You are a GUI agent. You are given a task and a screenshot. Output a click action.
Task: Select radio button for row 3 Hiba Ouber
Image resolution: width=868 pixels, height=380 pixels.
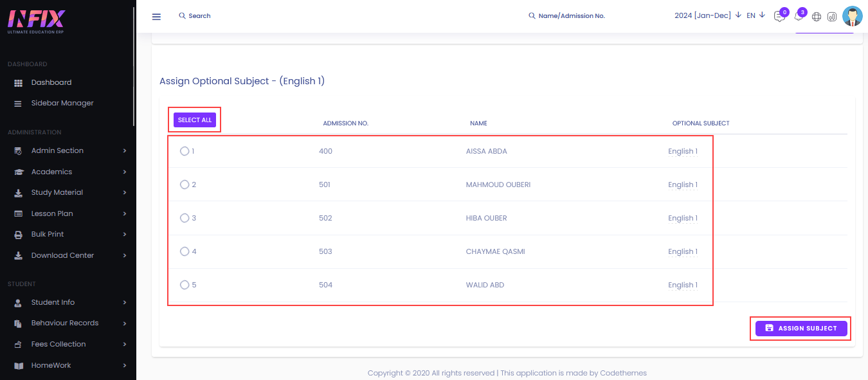pos(185,218)
